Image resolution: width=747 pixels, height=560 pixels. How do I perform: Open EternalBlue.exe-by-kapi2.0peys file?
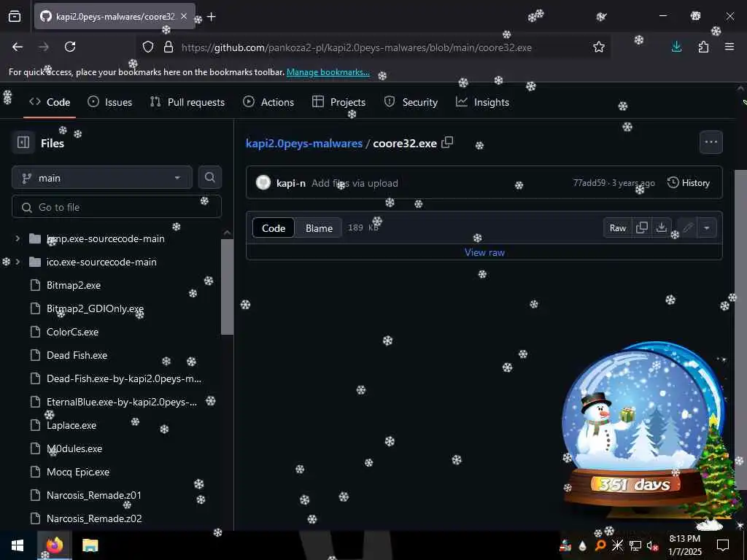point(122,402)
